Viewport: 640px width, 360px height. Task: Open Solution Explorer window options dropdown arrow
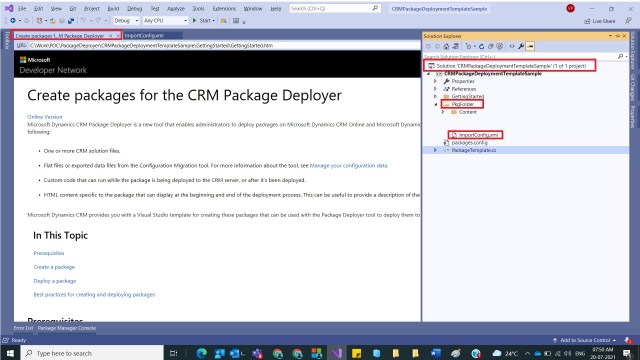pyautogui.click(x=610, y=36)
